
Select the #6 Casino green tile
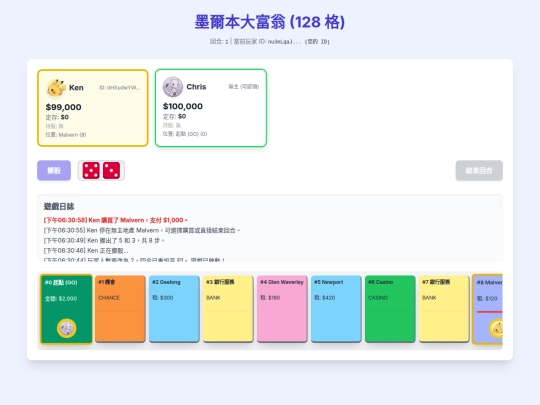click(x=390, y=309)
